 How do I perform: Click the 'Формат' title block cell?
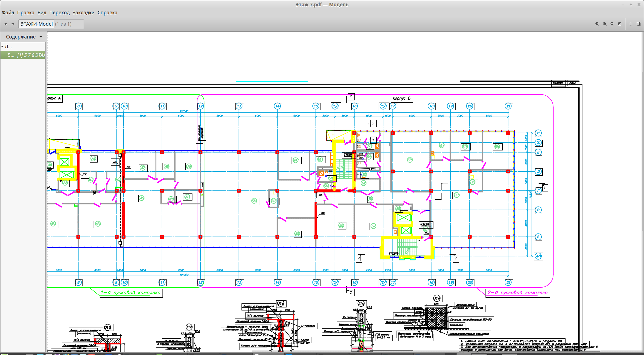(x=558, y=83)
